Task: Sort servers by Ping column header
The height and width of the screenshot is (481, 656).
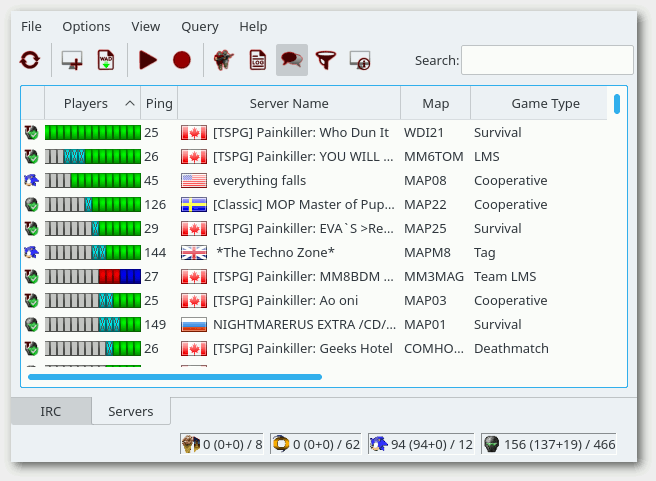Action: coord(158,103)
